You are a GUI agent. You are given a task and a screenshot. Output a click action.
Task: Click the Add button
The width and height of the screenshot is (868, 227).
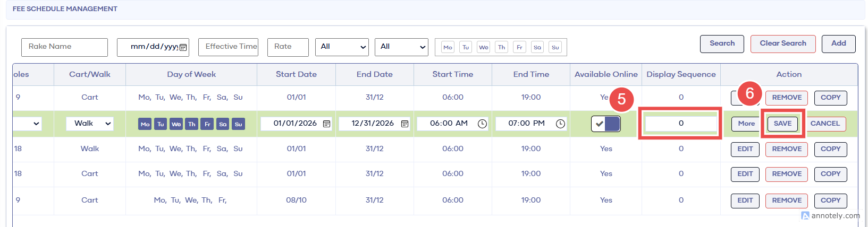838,43
